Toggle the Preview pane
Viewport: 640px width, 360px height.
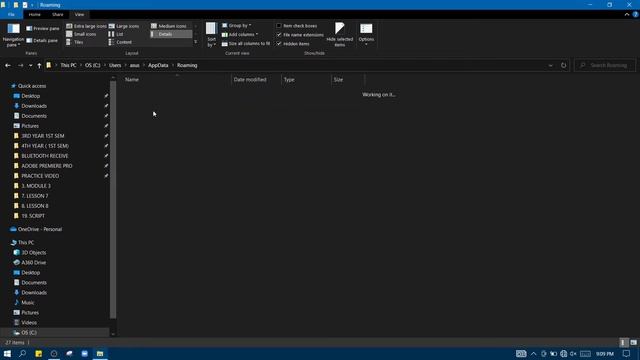pos(42,29)
